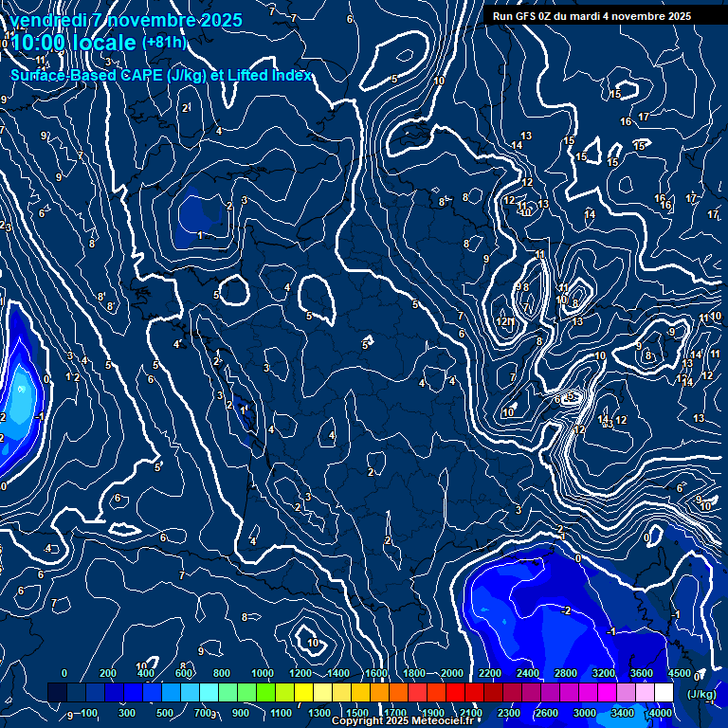Screen dimensions: 728x728
Task: Click the legend label '2100'
Action: pos(471,713)
